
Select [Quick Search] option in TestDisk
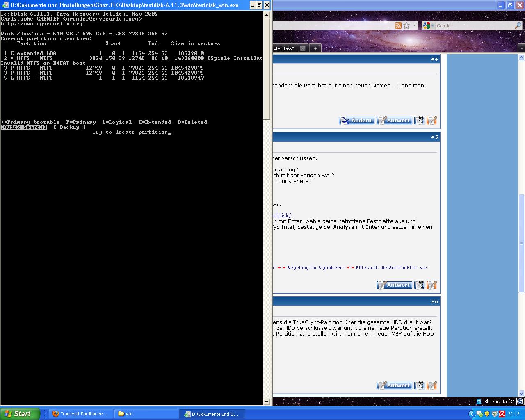tap(24, 127)
